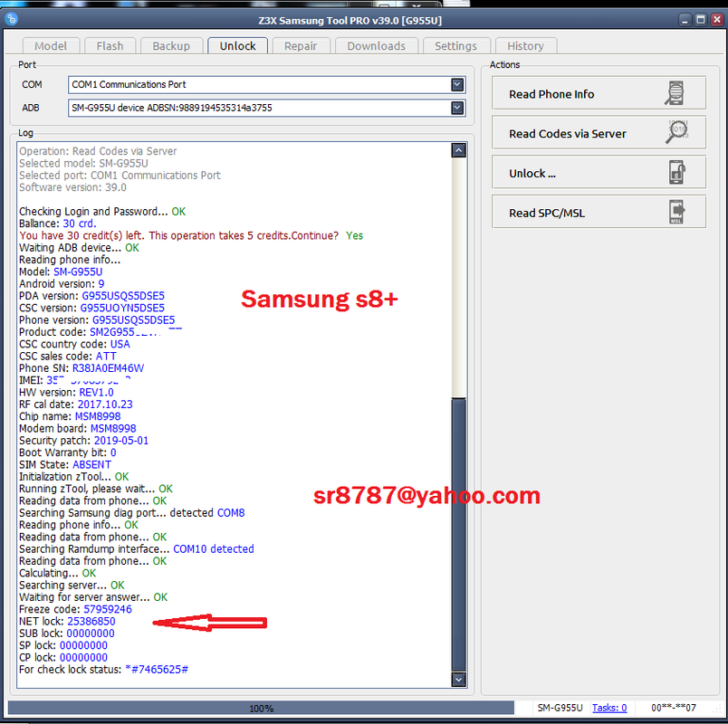Click the COM1 Communications Port field
Viewport: 728px width, 724px height.
pyautogui.click(x=266, y=84)
